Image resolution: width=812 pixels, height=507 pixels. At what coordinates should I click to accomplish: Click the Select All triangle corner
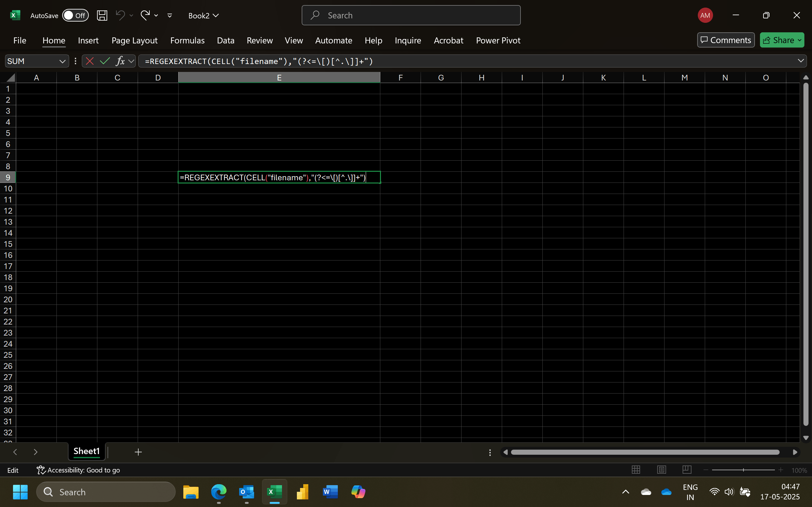coord(11,78)
